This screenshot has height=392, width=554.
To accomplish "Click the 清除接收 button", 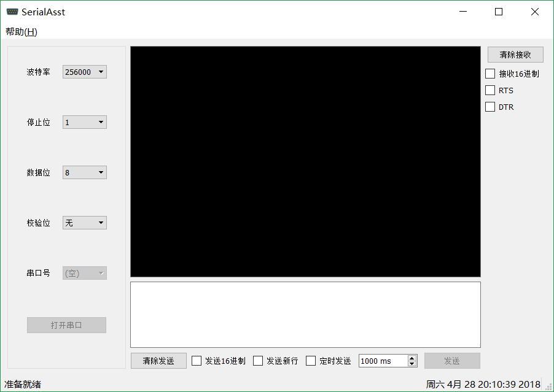I will click(515, 55).
